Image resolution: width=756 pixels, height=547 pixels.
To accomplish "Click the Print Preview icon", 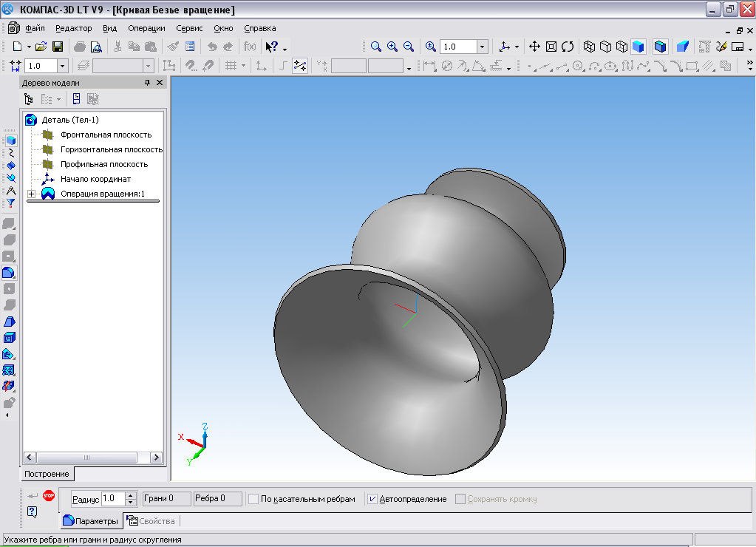I will pyautogui.click(x=97, y=46).
